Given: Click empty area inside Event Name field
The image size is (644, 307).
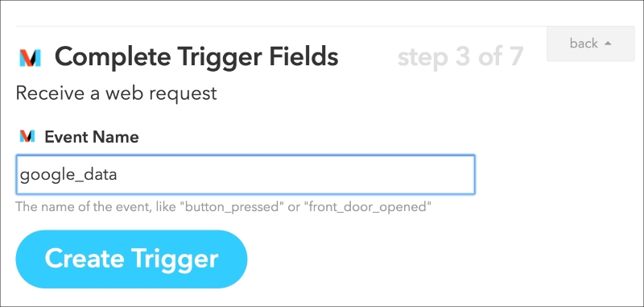Looking at the screenshot, I should 295,175.
